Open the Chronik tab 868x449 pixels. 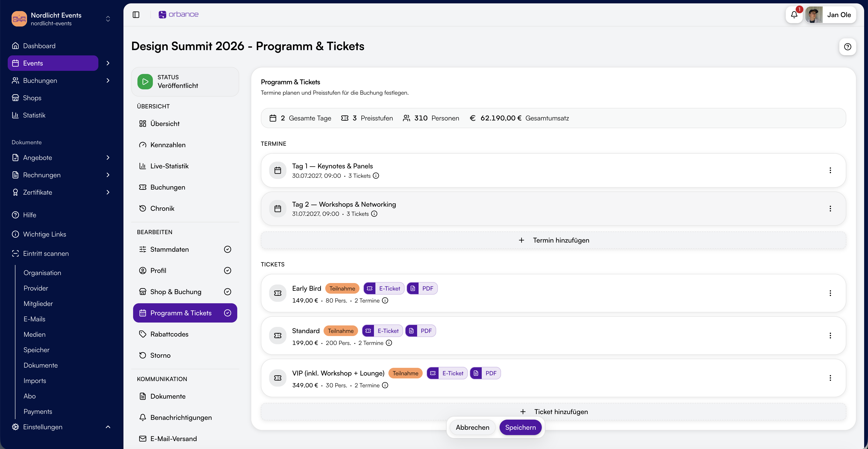coord(185,208)
